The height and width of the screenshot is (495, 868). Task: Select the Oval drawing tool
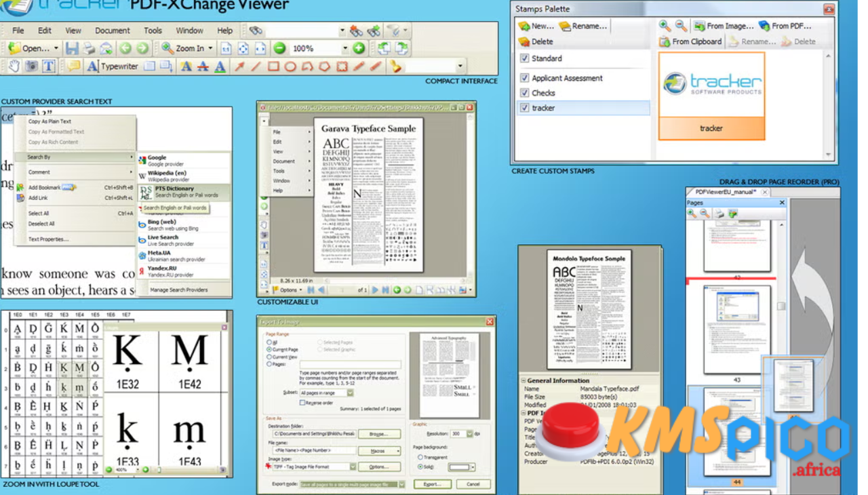coord(290,66)
